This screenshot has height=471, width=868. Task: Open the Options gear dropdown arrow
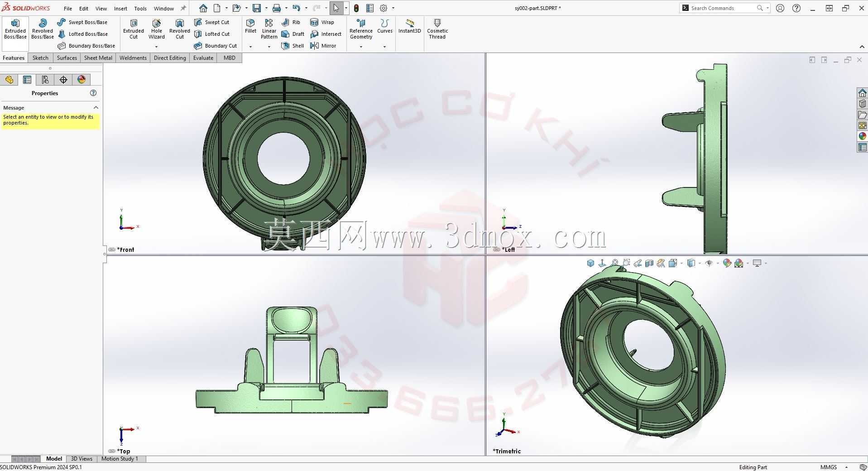(x=393, y=8)
